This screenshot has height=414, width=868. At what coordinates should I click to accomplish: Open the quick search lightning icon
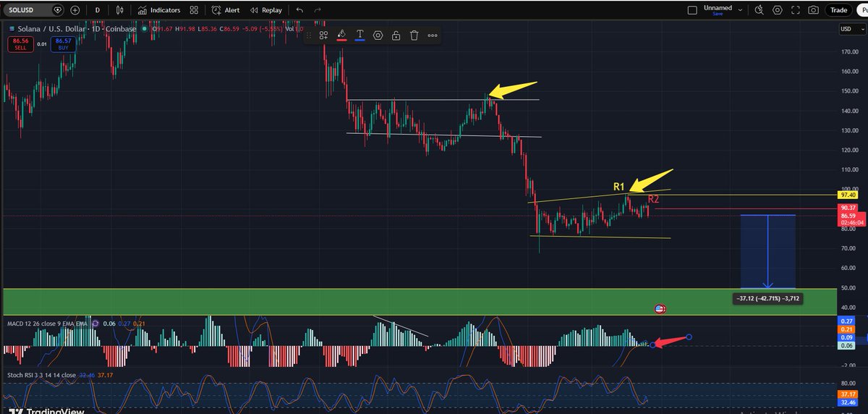coord(759,10)
